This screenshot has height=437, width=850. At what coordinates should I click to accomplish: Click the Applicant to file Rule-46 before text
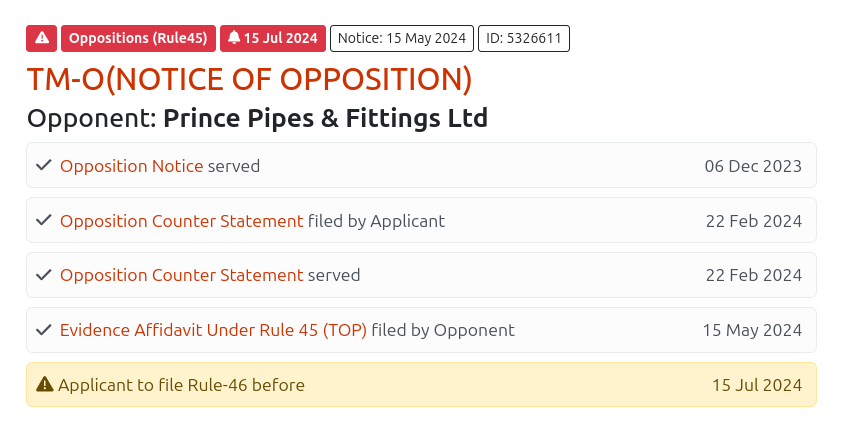click(181, 385)
